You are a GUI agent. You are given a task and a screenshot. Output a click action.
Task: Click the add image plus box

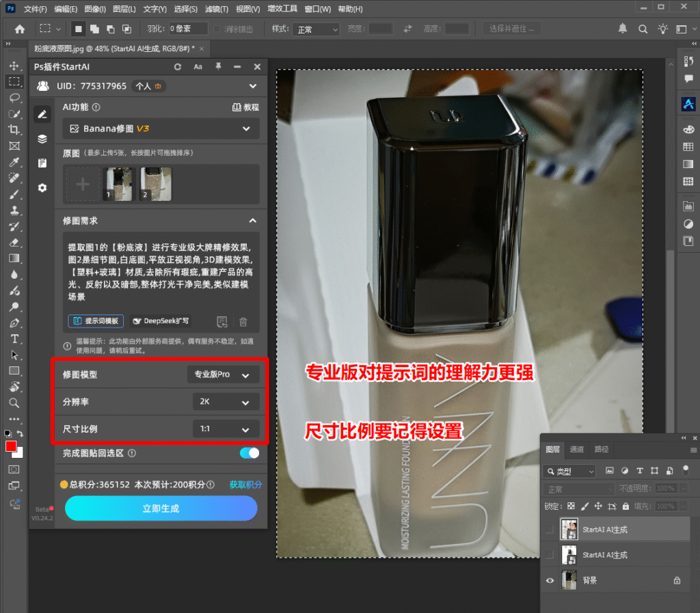point(83,185)
